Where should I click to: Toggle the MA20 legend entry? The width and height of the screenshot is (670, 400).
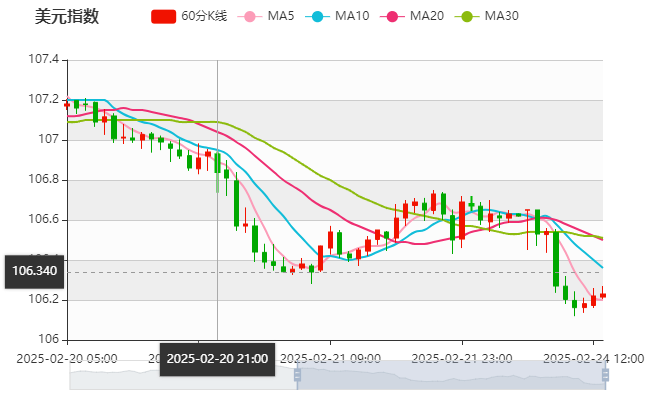[x=412, y=16]
